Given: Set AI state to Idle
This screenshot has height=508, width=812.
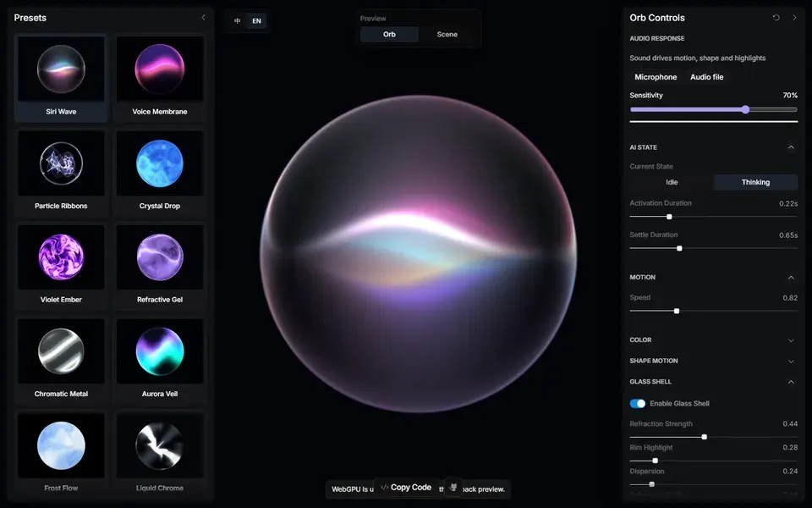Looking at the screenshot, I should [672, 182].
